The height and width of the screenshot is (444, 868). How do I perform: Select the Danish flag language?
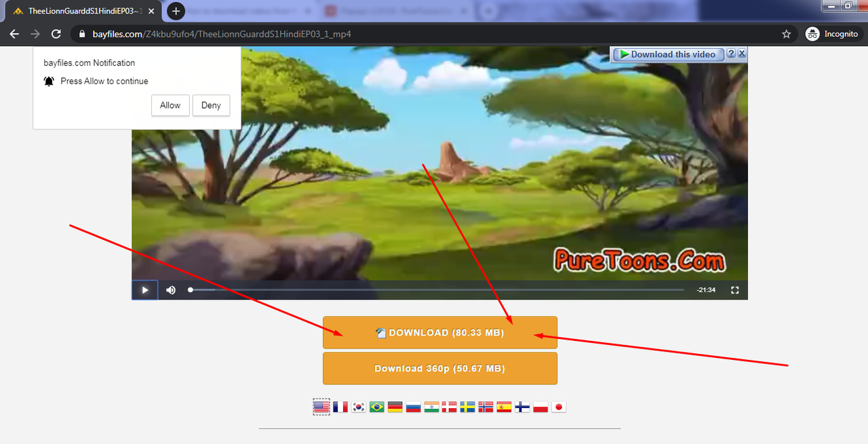click(450, 407)
